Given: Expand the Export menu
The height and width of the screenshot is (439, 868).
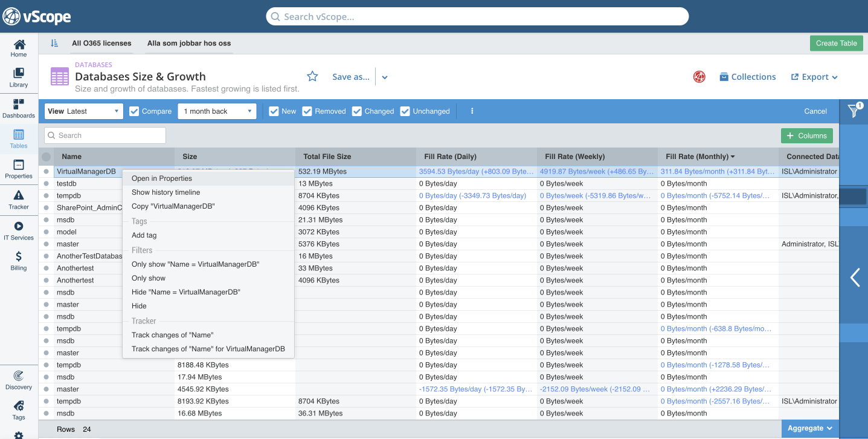Looking at the screenshot, I should (x=814, y=77).
